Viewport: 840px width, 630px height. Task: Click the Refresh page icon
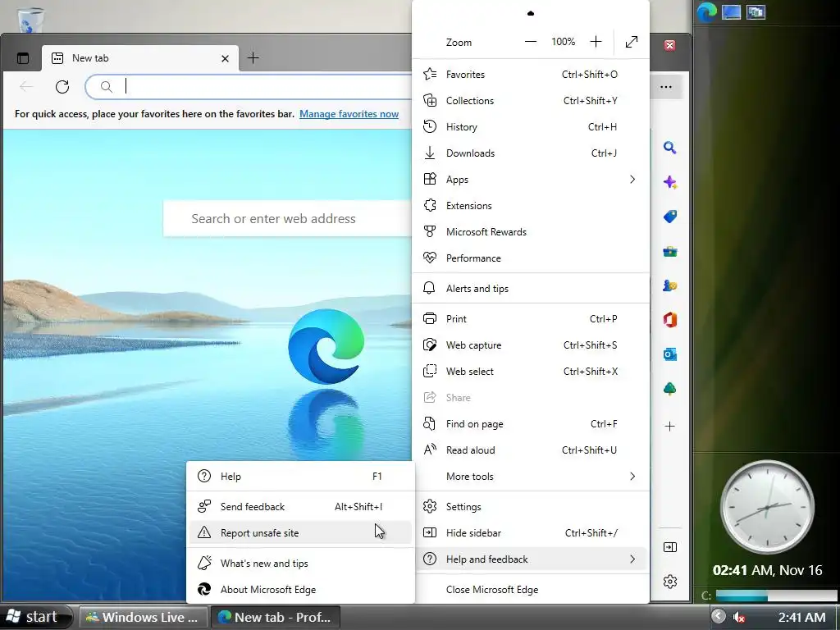coord(62,87)
